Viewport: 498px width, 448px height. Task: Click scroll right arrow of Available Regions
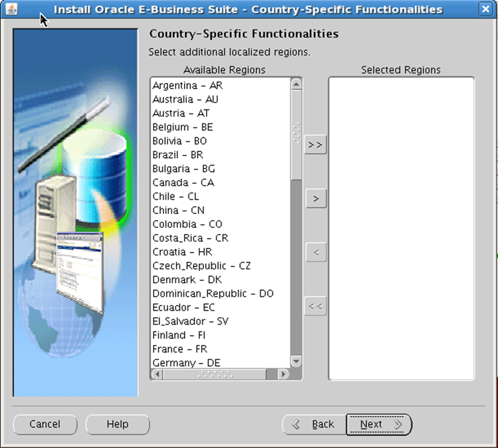point(283,374)
